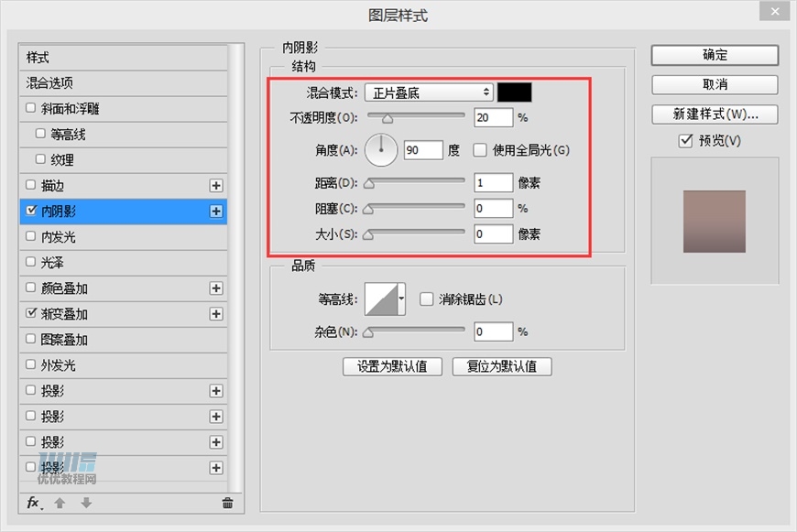The width and height of the screenshot is (797, 532).
Task: Enable the 等高线 sub-option checkbox
Action: (x=40, y=133)
